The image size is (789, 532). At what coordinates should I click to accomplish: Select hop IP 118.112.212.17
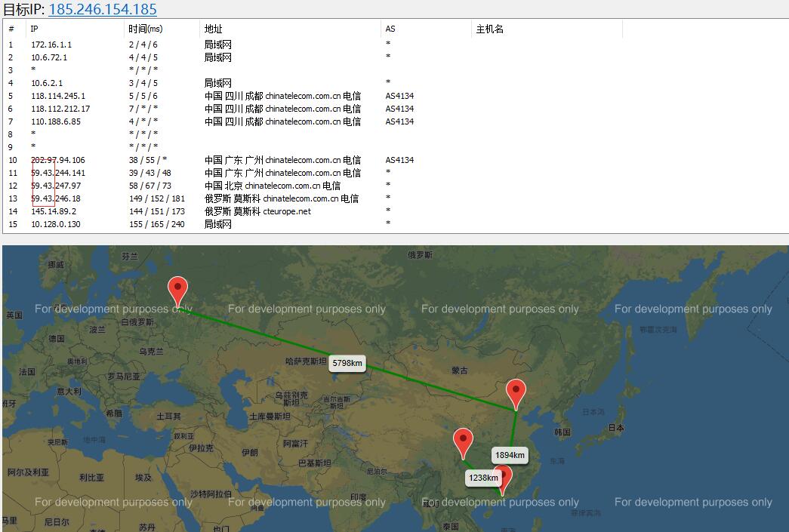(60, 109)
